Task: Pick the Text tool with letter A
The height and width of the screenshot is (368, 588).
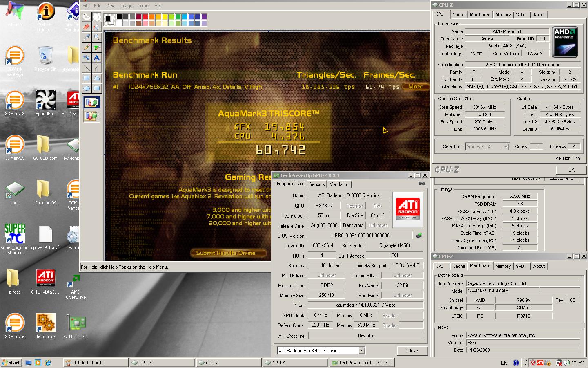Action: 97,58
